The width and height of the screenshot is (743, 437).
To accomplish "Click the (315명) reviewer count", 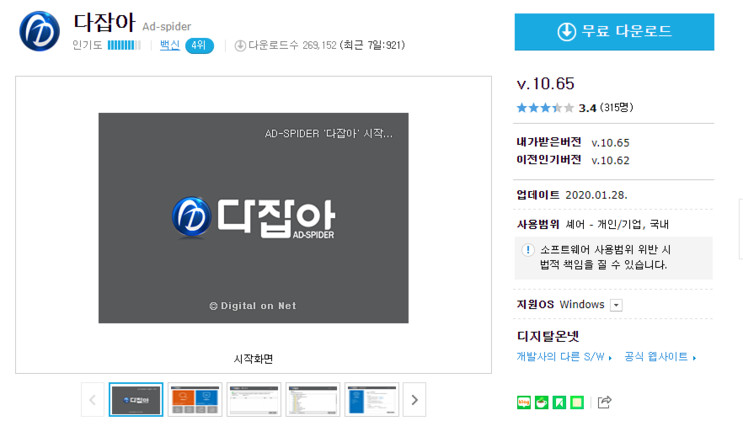I will point(616,108).
